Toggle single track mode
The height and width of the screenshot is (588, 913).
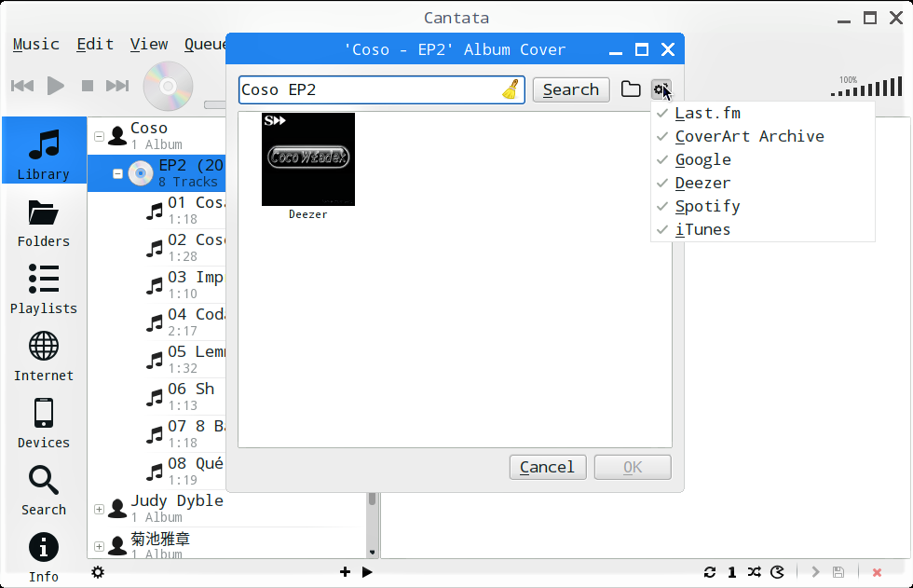click(732, 572)
